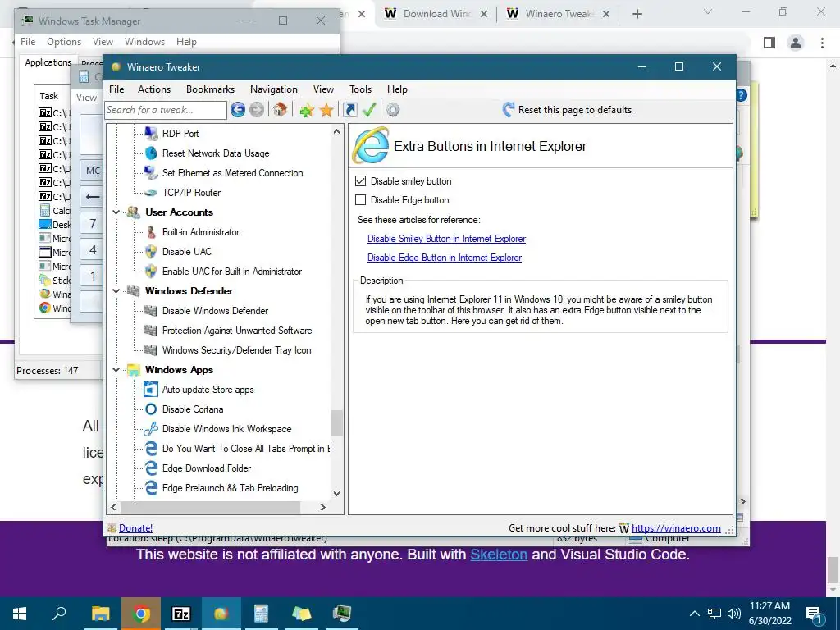The width and height of the screenshot is (840, 630).
Task: Select TCP/IP Router tree item
Action: coord(191,193)
